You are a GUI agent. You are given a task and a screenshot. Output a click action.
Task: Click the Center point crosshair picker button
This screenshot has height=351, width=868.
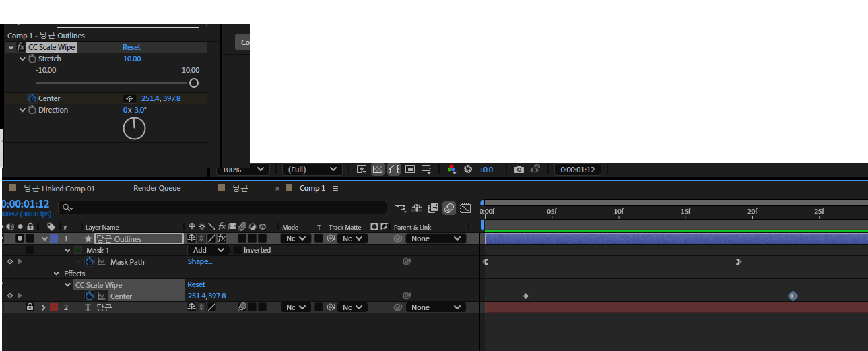tap(130, 98)
